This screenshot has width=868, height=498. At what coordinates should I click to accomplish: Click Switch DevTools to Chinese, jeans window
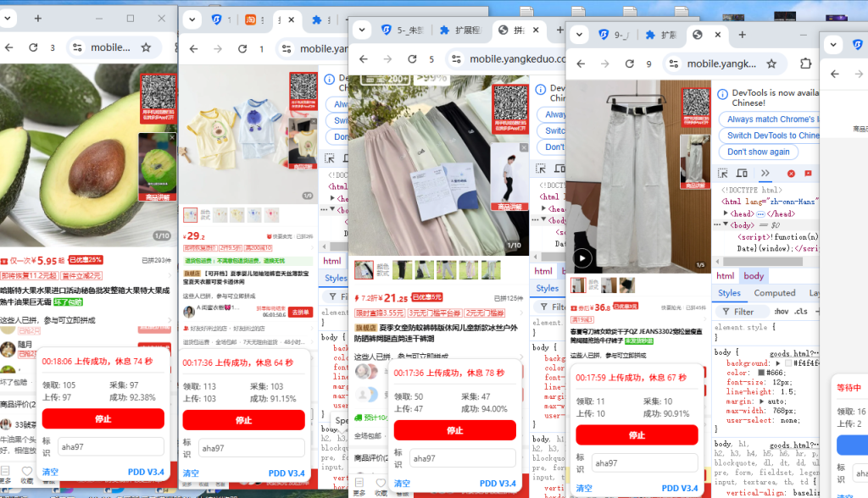click(769, 136)
